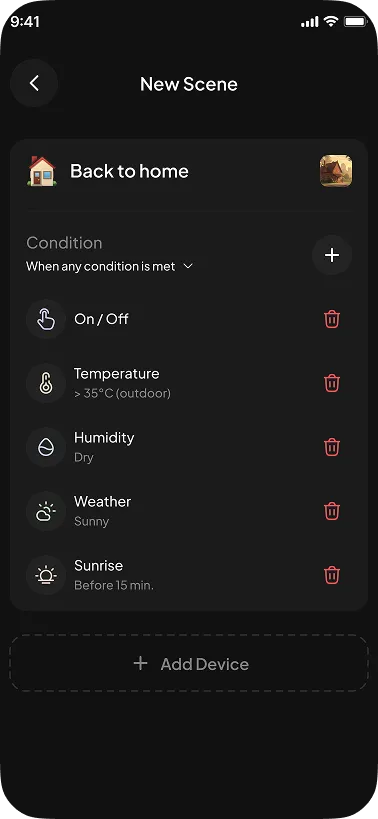Add a new condition with plus button
Image resolution: width=378 pixels, height=819 pixels.
click(x=332, y=255)
